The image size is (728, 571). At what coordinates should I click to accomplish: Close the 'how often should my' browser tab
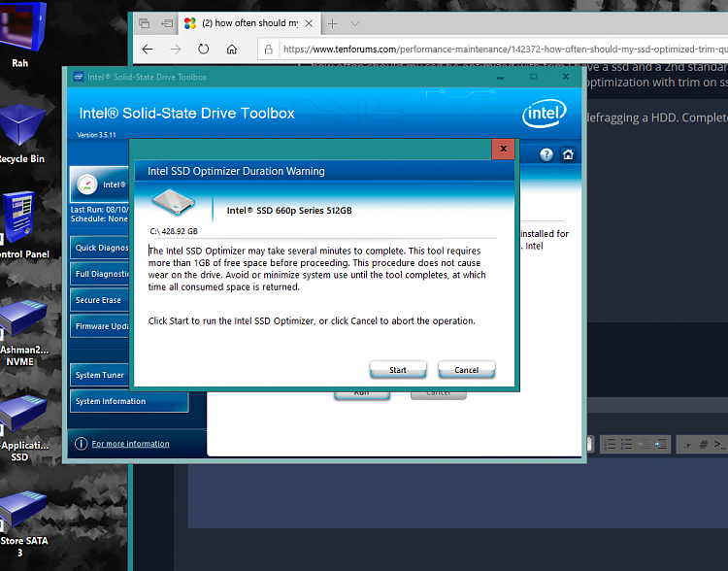point(309,23)
